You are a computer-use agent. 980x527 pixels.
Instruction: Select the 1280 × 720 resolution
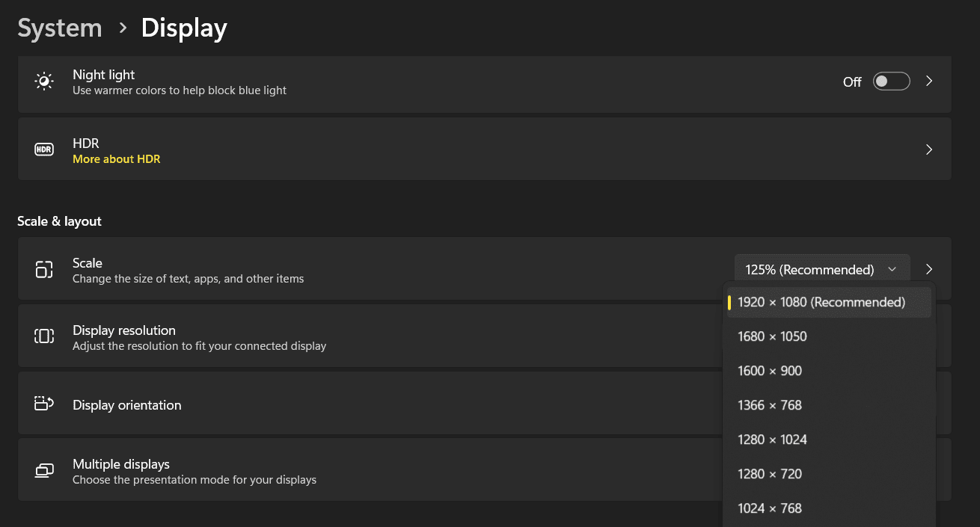click(x=769, y=474)
